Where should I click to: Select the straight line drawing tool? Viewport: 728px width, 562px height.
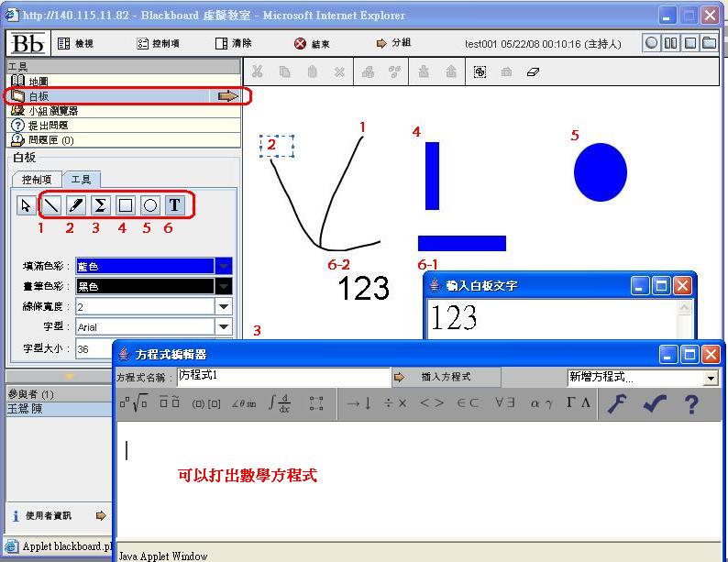(x=51, y=205)
